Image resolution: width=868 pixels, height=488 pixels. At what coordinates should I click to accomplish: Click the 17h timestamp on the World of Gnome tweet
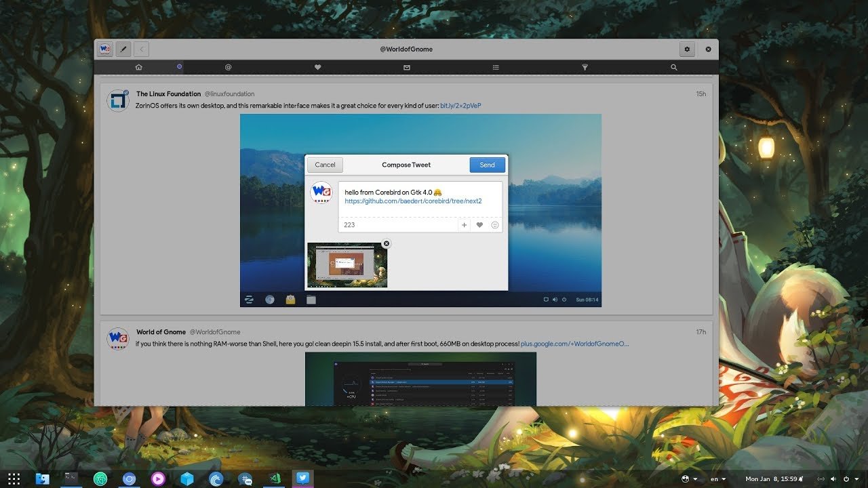click(701, 332)
